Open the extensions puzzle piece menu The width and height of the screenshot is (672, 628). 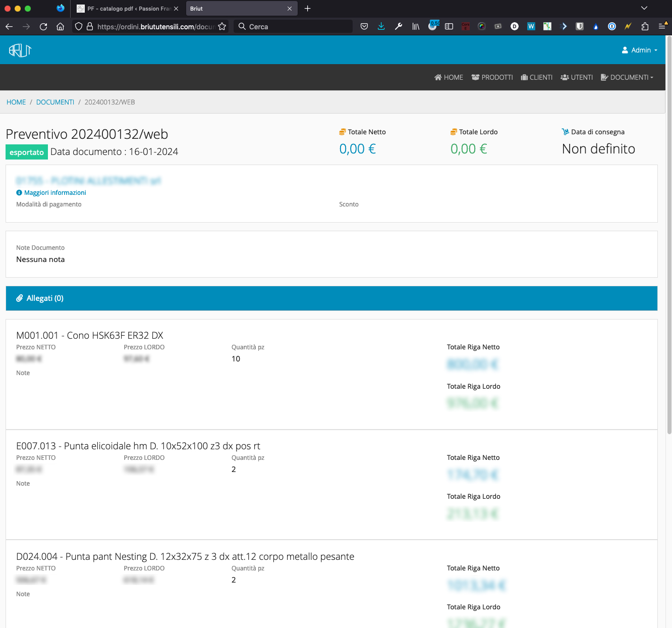(x=645, y=26)
